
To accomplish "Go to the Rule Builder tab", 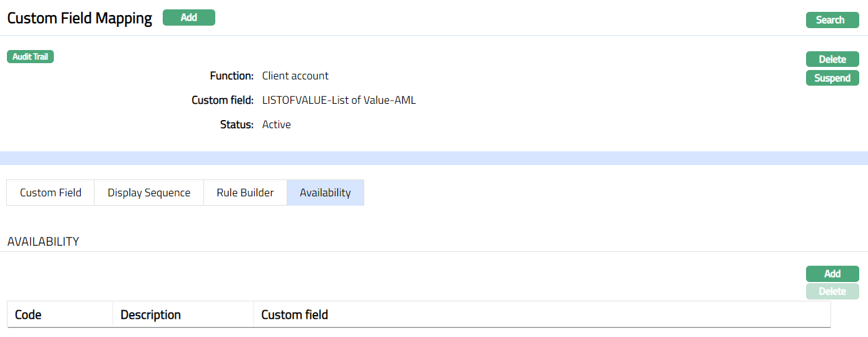I will coord(245,193).
